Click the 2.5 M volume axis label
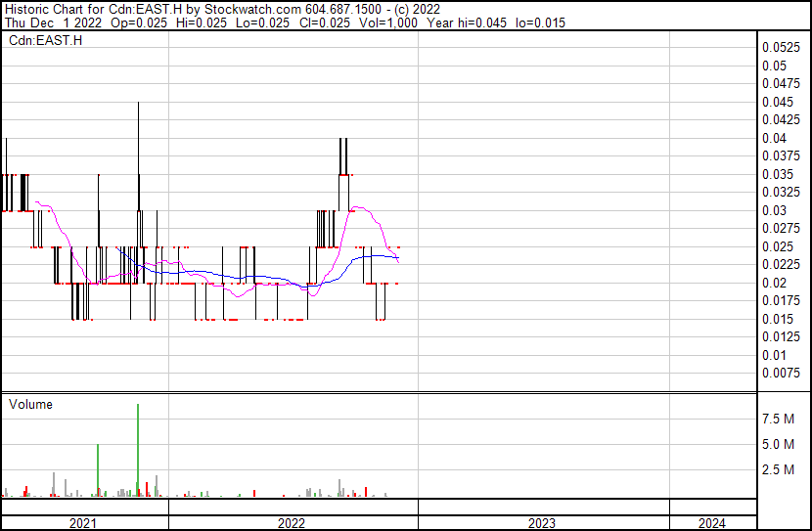812x531 pixels. (x=778, y=470)
